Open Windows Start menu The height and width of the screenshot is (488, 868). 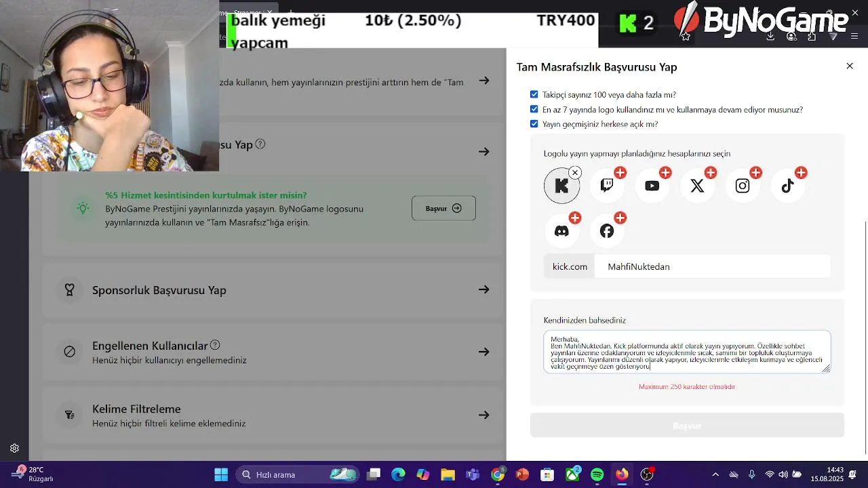[x=221, y=474]
